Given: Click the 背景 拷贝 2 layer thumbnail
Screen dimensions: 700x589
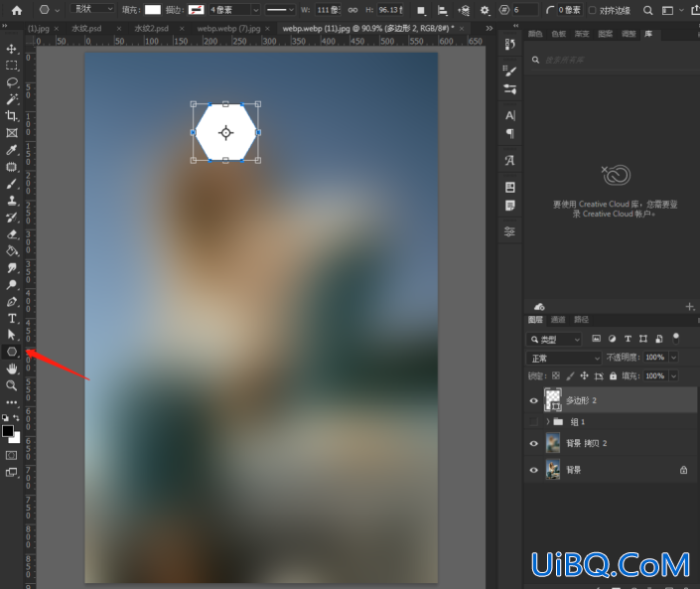Looking at the screenshot, I should 553,443.
